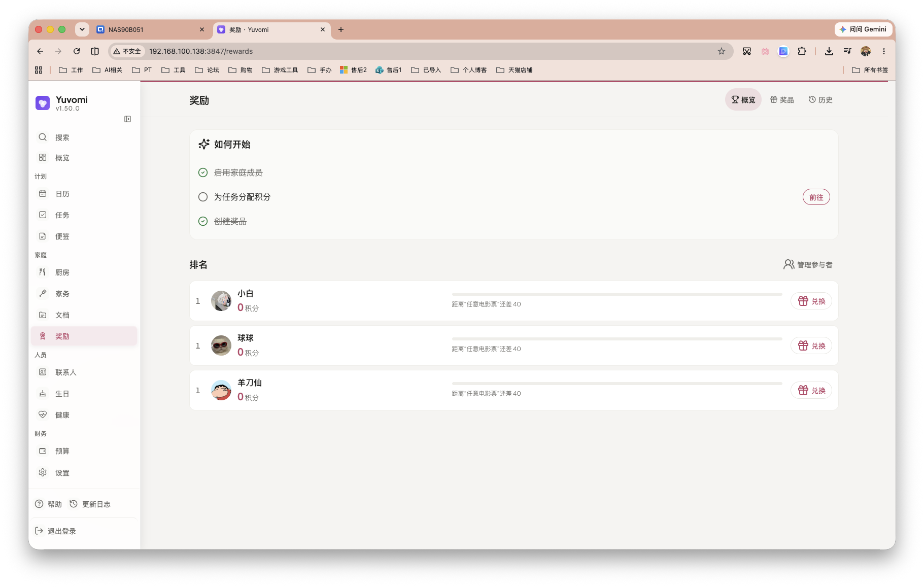
Task: Open the 天猫店铺 bookmarks folder
Action: click(x=515, y=70)
